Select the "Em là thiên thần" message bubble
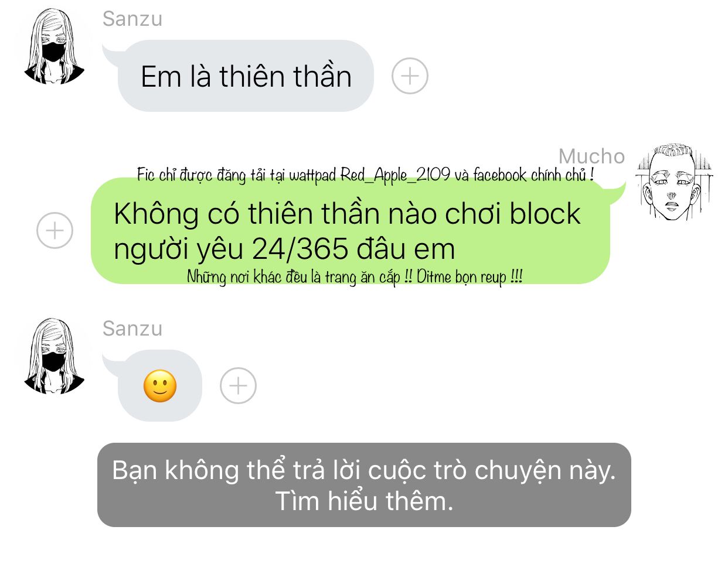This screenshot has height=571, width=728. point(246,76)
